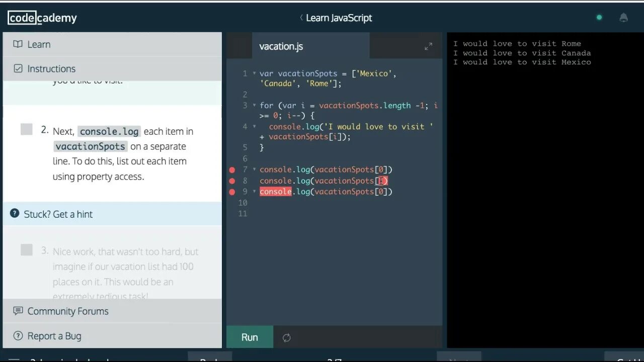Select the Instructions checklist icon
The image size is (644, 362).
[x=18, y=68]
